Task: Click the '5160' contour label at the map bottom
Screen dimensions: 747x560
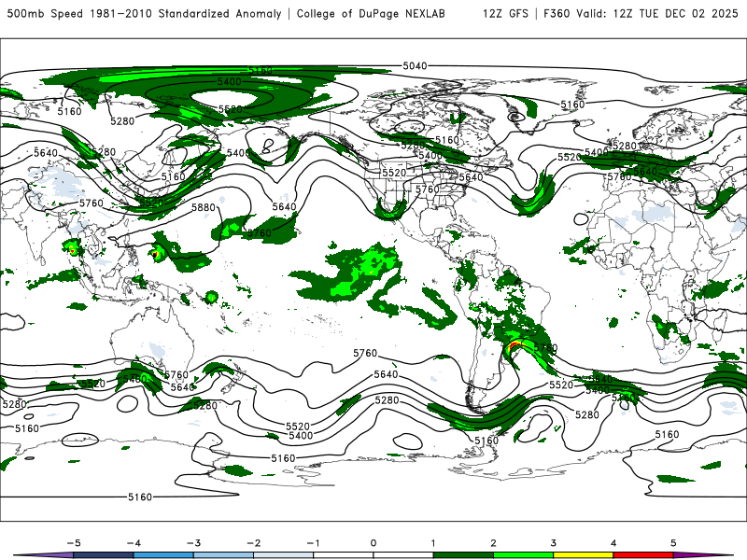Action: pyautogui.click(x=140, y=497)
